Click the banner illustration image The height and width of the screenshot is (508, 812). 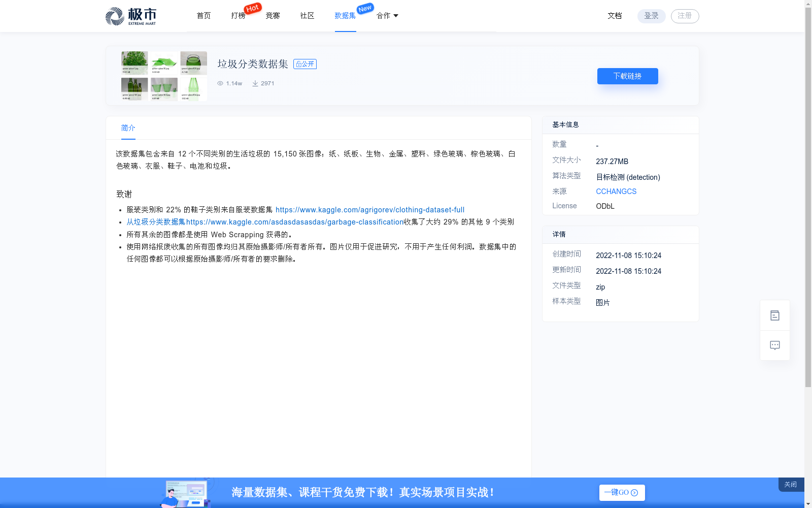[187, 493]
